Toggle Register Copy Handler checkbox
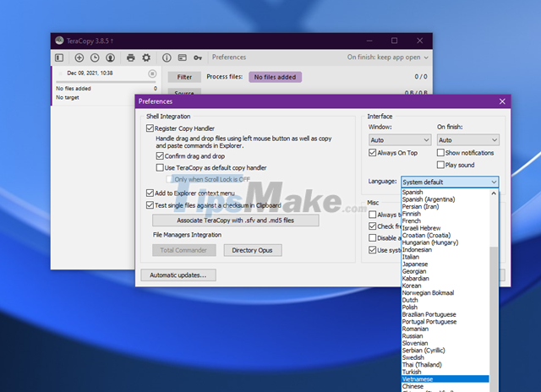 [150, 128]
